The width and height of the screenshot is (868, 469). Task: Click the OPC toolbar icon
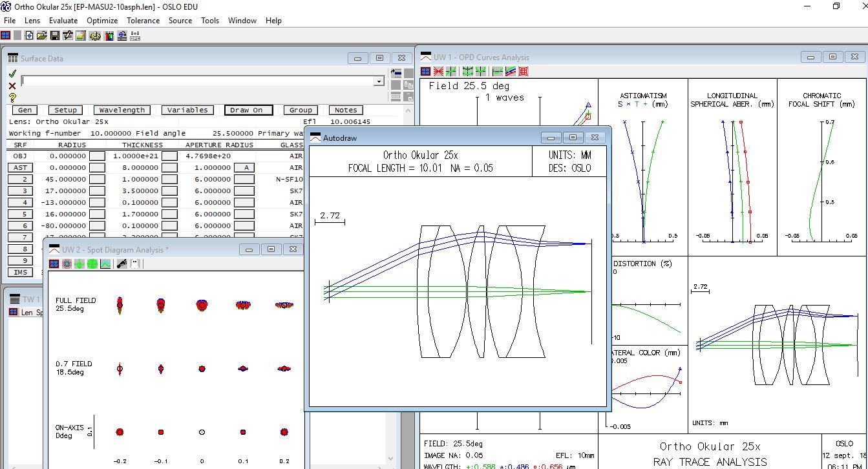point(134,36)
